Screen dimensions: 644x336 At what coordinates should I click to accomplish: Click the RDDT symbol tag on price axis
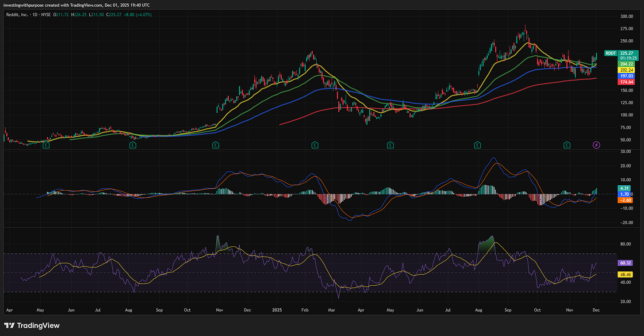610,53
